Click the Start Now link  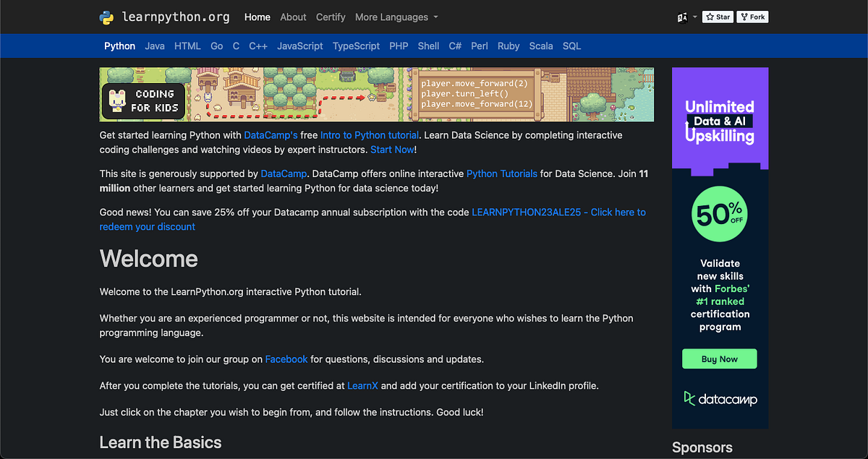click(x=392, y=149)
